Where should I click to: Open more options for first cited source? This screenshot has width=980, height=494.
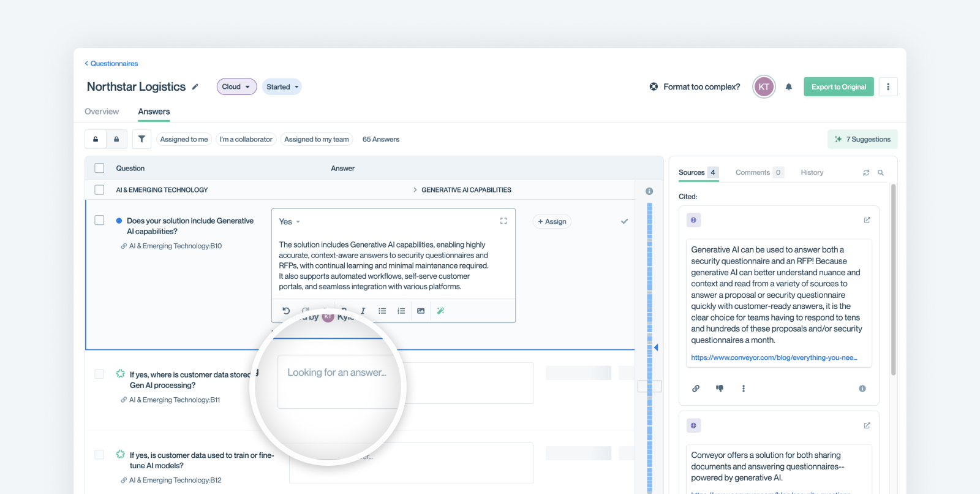744,389
